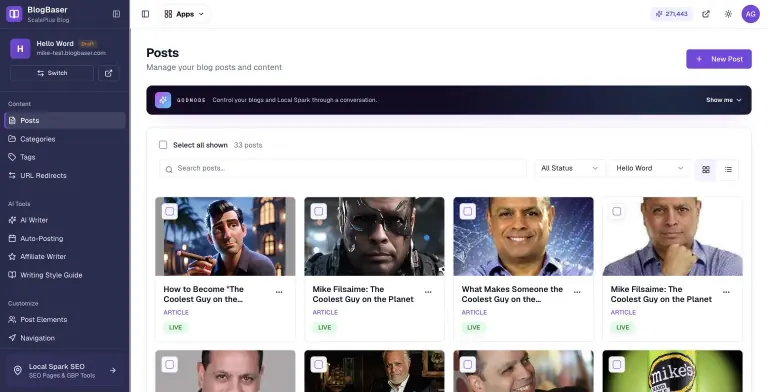Open Navigation in the sidebar
This screenshot has height=392, width=768.
[x=65, y=338]
